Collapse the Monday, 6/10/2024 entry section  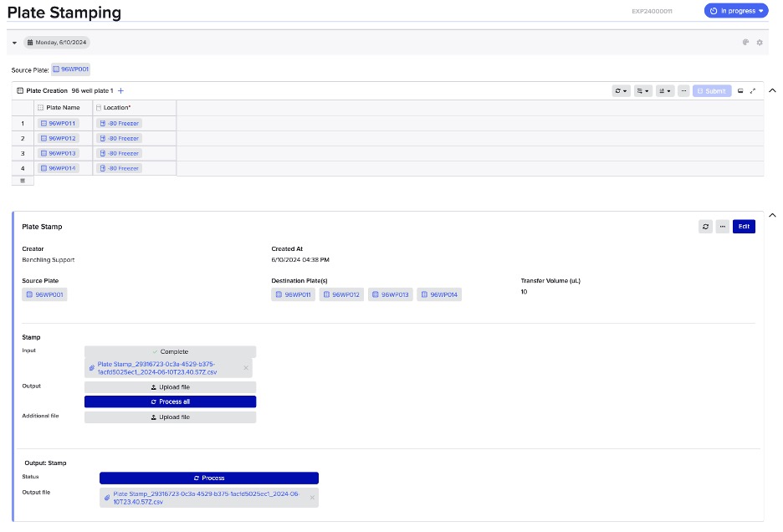(x=14, y=43)
